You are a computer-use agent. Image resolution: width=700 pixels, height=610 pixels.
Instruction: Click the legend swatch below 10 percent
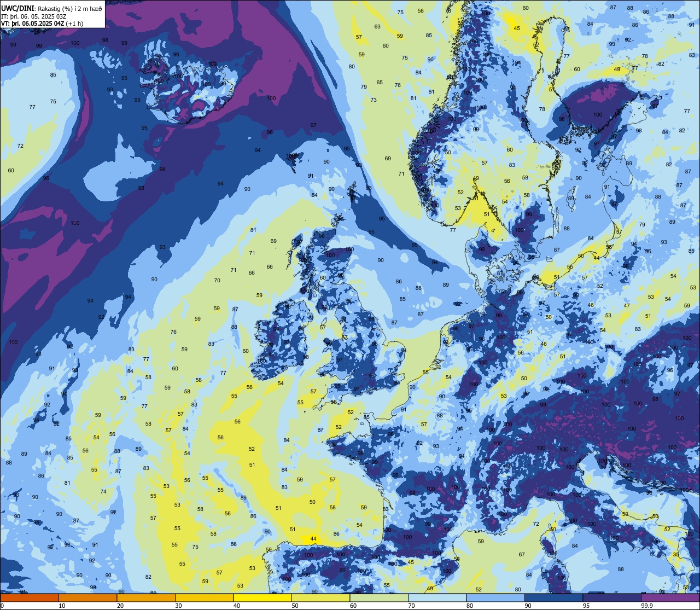coord(30,598)
